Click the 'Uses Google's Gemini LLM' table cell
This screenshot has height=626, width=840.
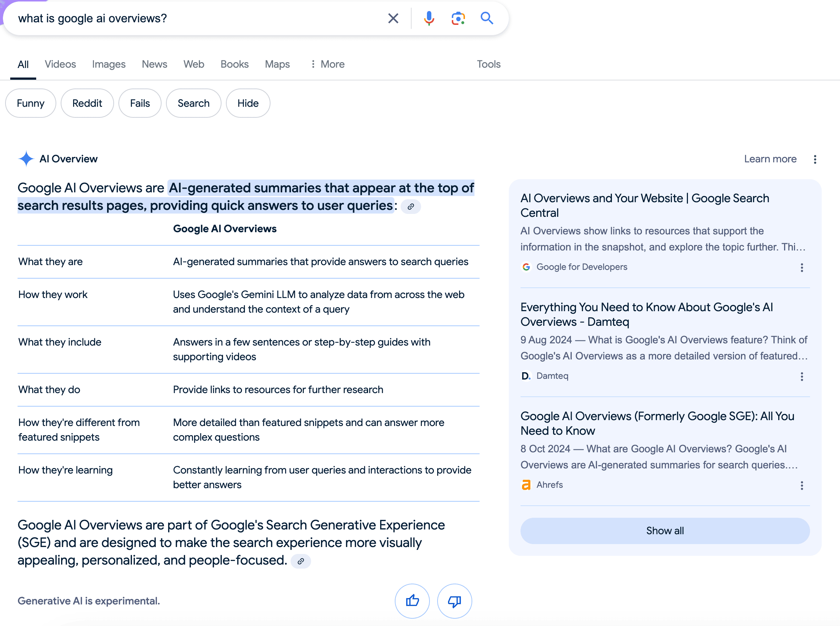pyautogui.click(x=318, y=302)
